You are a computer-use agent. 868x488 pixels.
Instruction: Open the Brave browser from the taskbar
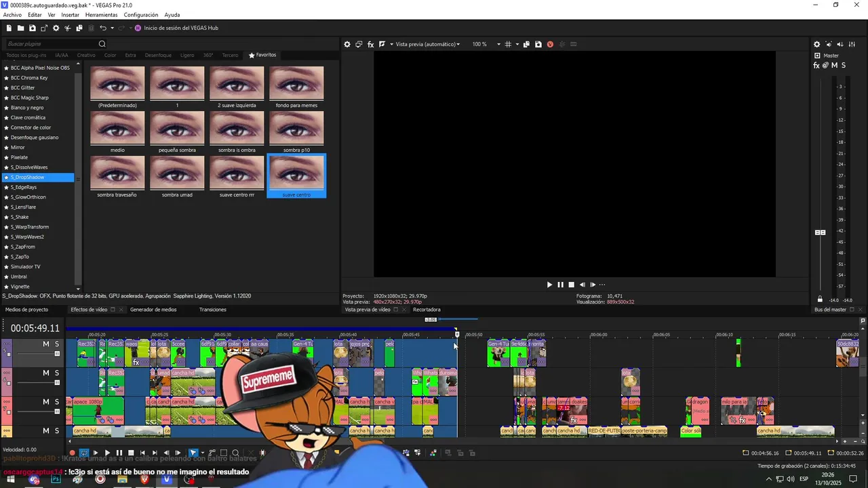tap(144, 479)
